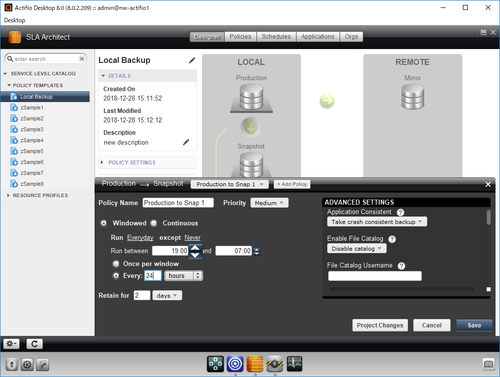Show help for File Catalog Username
500x377 pixels.
[401, 266]
